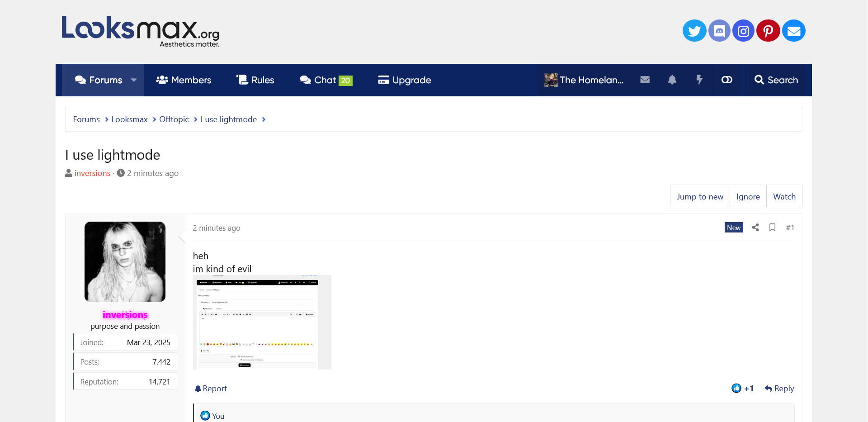Viewport: 868px width, 422px height.
Task: Click the Posts count 7,442
Action: [161, 362]
